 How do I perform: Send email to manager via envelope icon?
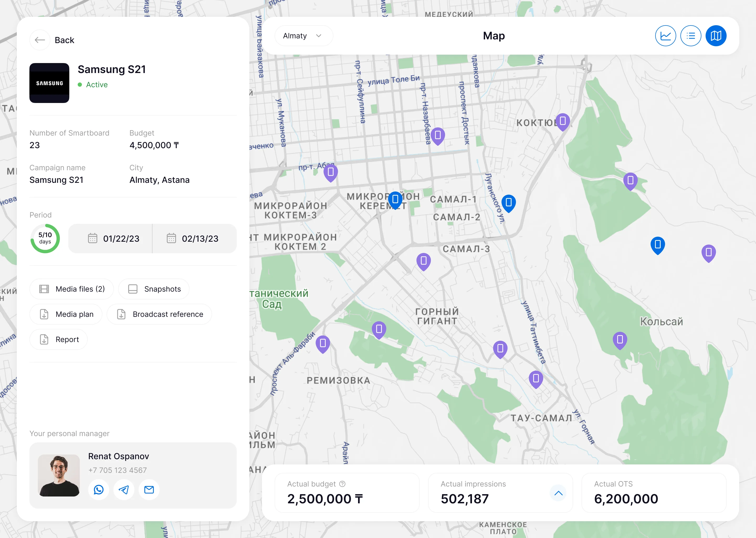149,489
